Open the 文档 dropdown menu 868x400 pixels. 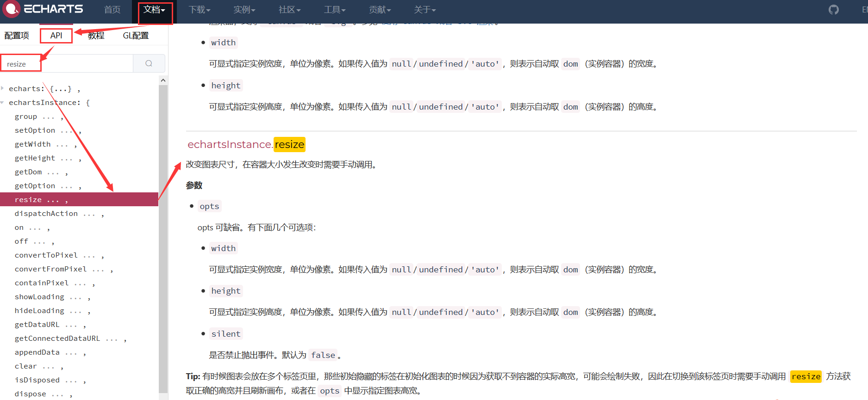[154, 10]
